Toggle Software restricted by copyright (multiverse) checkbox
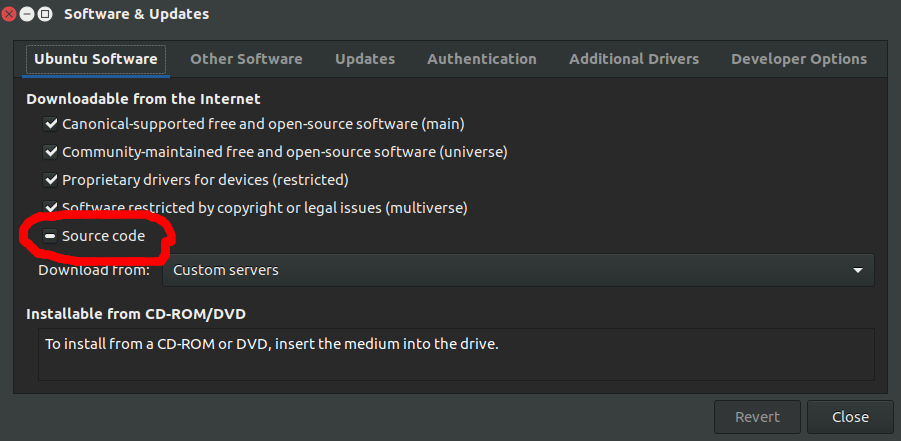This screenshot has width=901, height=441. (x=51, y=208)
